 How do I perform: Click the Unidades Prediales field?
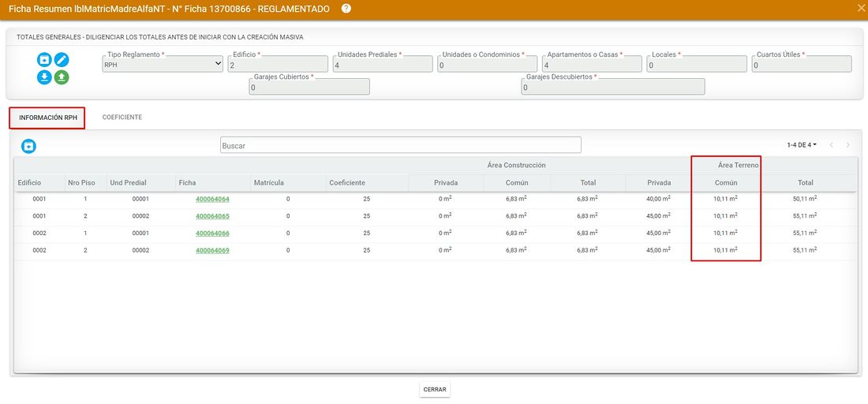click(383, 64)
